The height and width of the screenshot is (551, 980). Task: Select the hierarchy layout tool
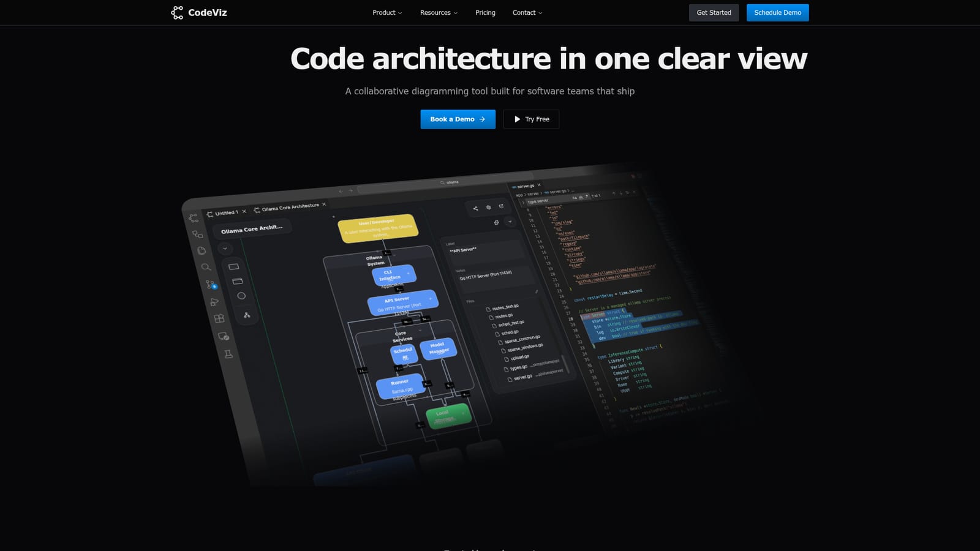coord(247,315)
